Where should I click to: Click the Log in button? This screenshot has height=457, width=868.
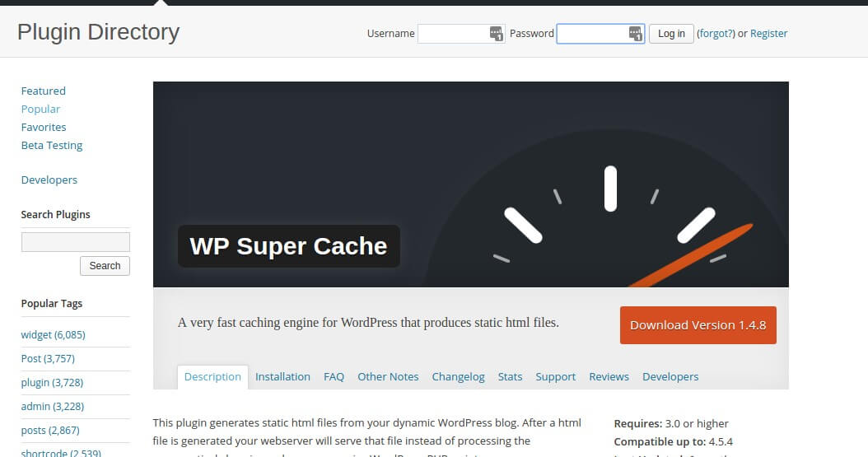[671, 34]
